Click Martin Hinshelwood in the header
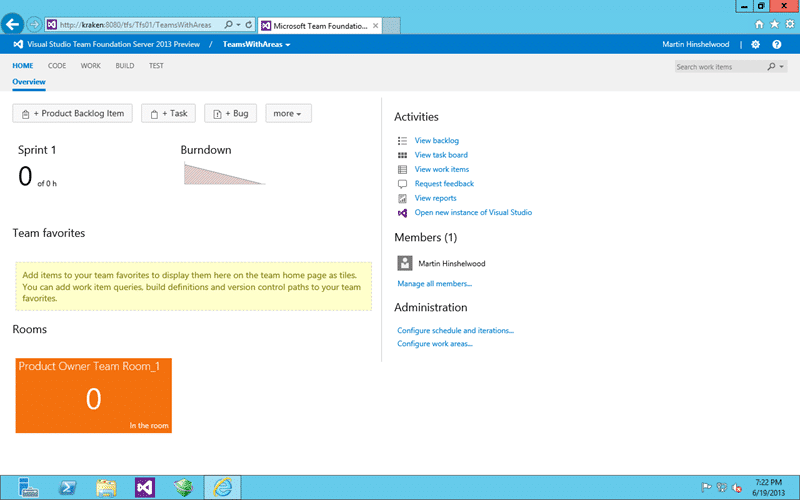The width and height of the screenshot is (800, 500). coord(695,44)
